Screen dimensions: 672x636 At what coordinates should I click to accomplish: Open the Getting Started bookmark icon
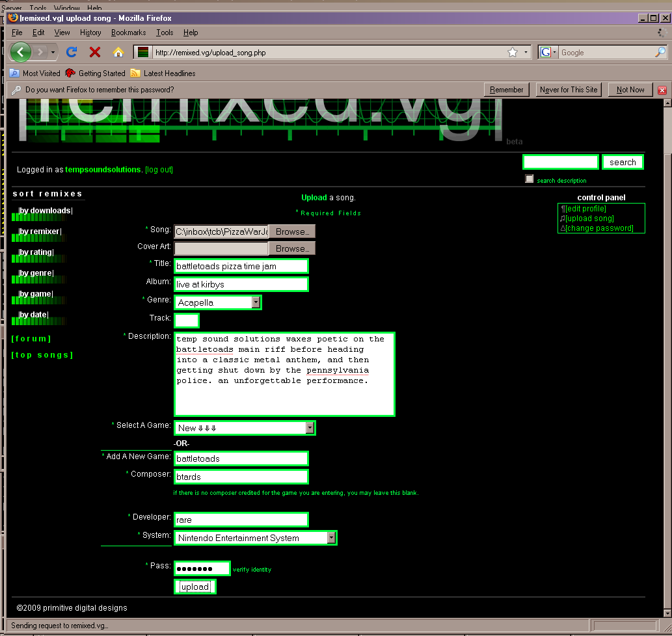tap(70, 73)
